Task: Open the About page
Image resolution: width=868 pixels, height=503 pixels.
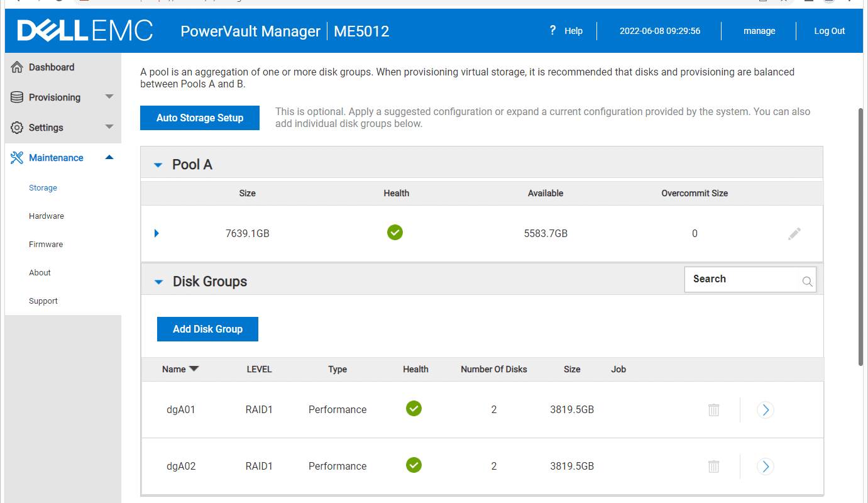Action: (x=40, y=273)
